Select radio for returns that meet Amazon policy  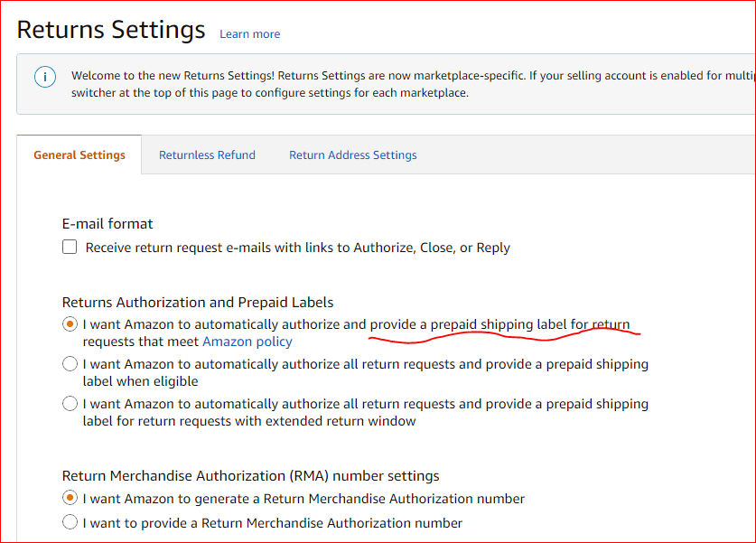click(x=70, y=324)
